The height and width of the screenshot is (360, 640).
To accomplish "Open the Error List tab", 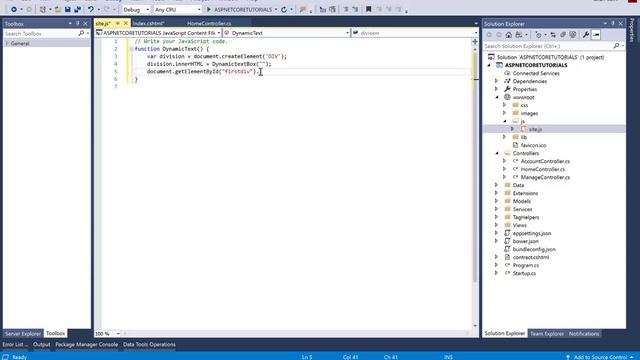I will point(15,344).
